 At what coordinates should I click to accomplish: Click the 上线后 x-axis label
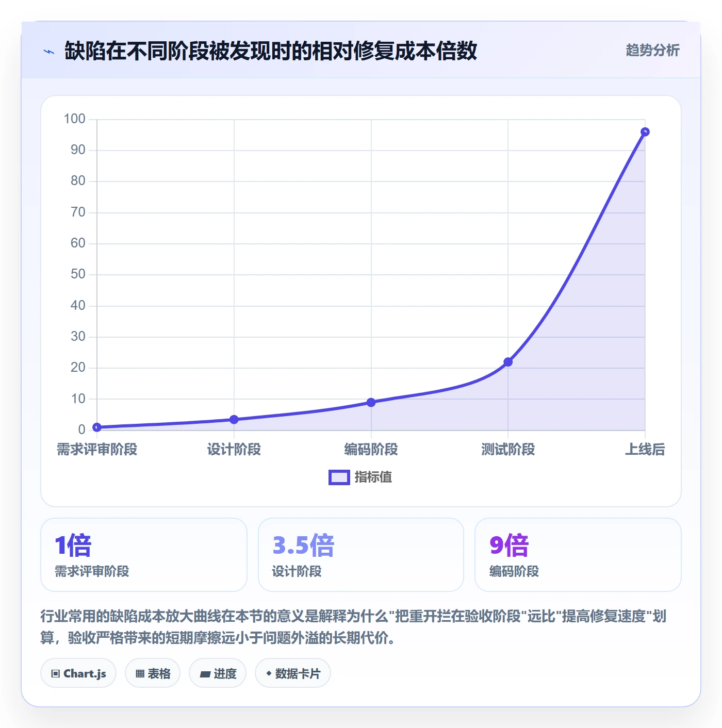[x=645, y=450]
